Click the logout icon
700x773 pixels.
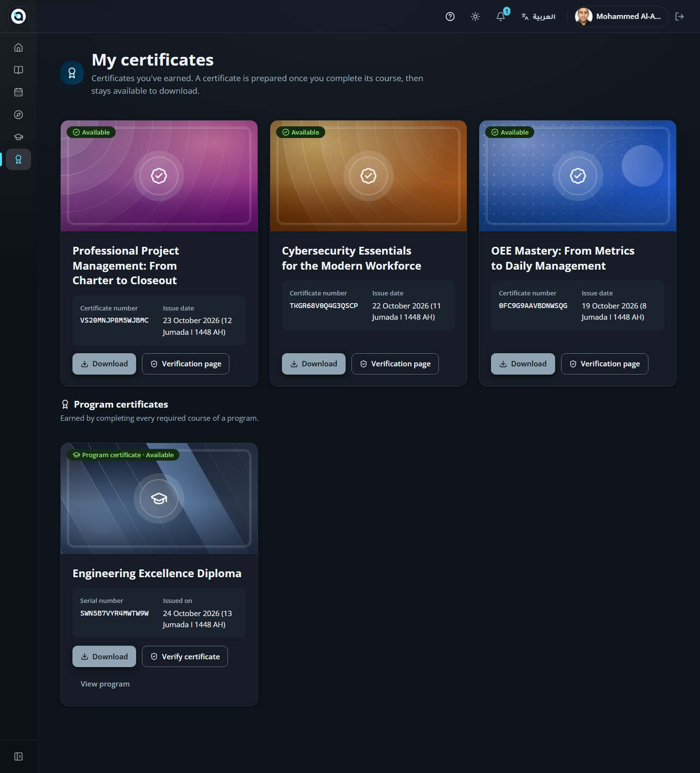tap(680, 17)
